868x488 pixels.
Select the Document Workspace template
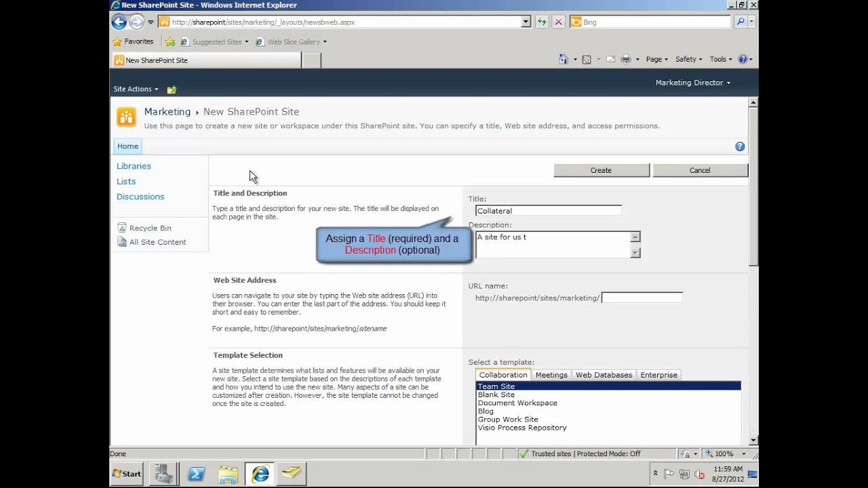pos(517,403)
